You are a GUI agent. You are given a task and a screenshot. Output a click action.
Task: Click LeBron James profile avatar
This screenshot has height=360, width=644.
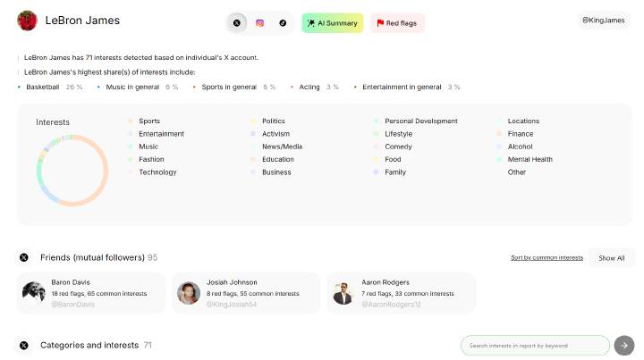[28, 21]
